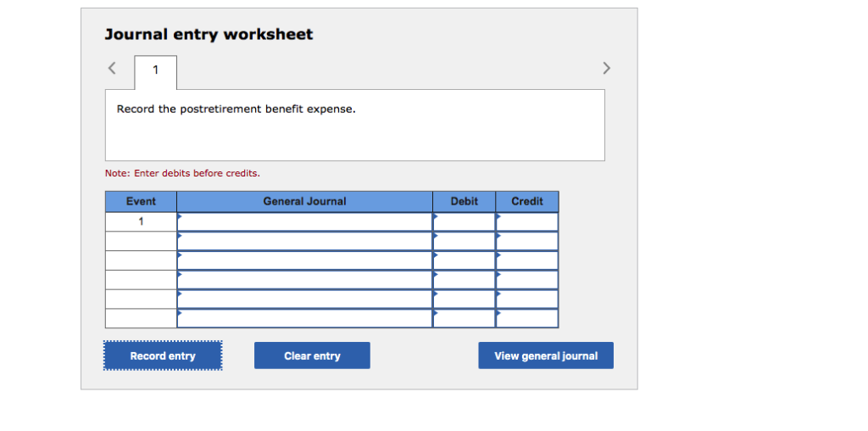Click the Record entry button
Viewport: 868px width, 431px height.
pyautogui.click(x=163, y=355)
